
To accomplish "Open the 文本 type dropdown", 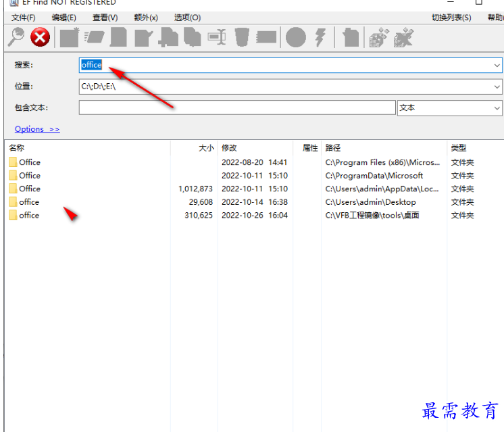I will (x=450, y=107).
